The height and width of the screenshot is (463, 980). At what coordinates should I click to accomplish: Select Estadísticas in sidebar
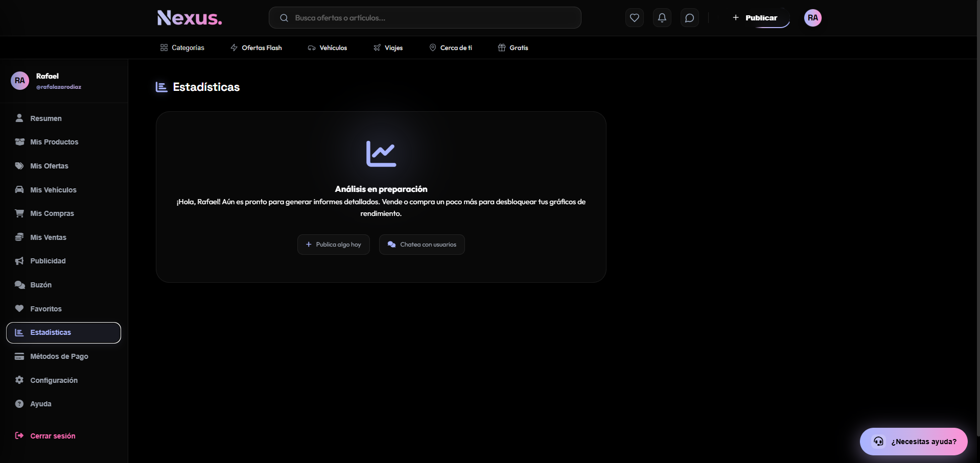63,333
